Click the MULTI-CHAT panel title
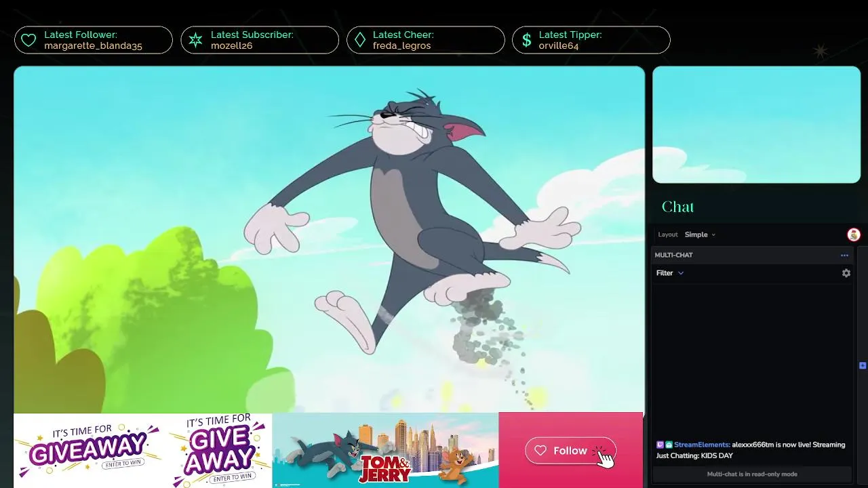 [x=673, y=256]
